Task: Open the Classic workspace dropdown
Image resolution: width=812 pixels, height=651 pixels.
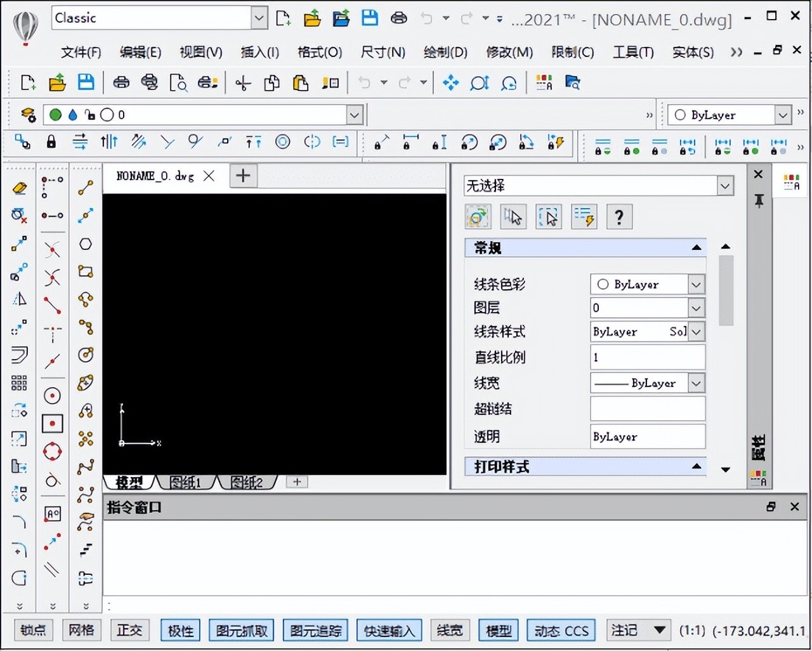Action: click(259, 18)
